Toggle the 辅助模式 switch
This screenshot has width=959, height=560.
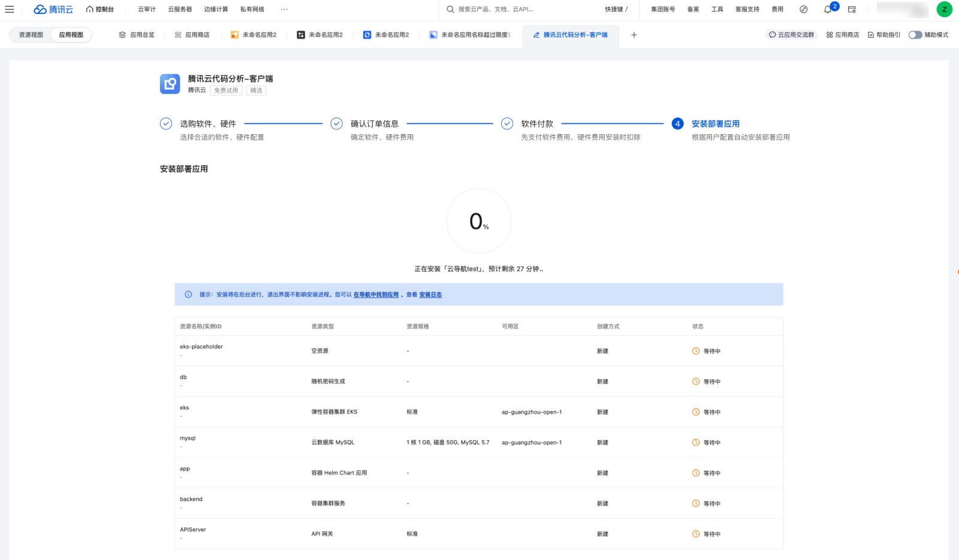(915, 35)
